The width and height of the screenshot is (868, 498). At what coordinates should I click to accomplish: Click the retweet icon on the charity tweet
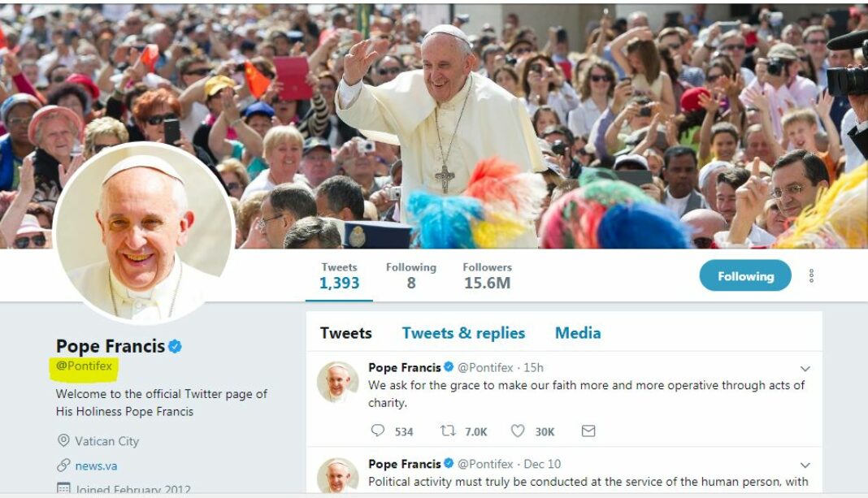[x=448, y=431]
